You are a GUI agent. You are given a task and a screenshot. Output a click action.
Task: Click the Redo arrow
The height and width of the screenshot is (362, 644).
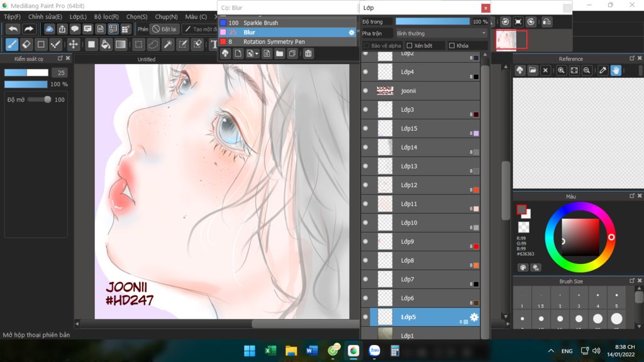click(x=28, y=29)
